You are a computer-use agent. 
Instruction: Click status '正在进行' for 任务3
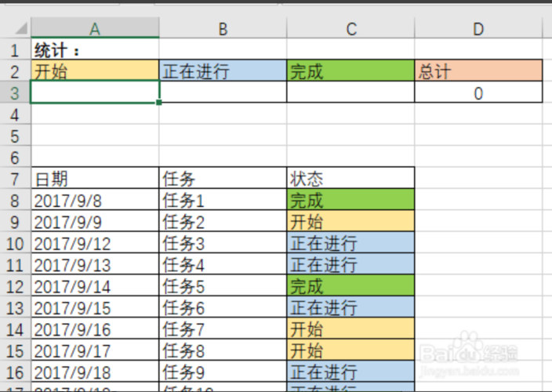pyautogui.click(x=351, y=243)
